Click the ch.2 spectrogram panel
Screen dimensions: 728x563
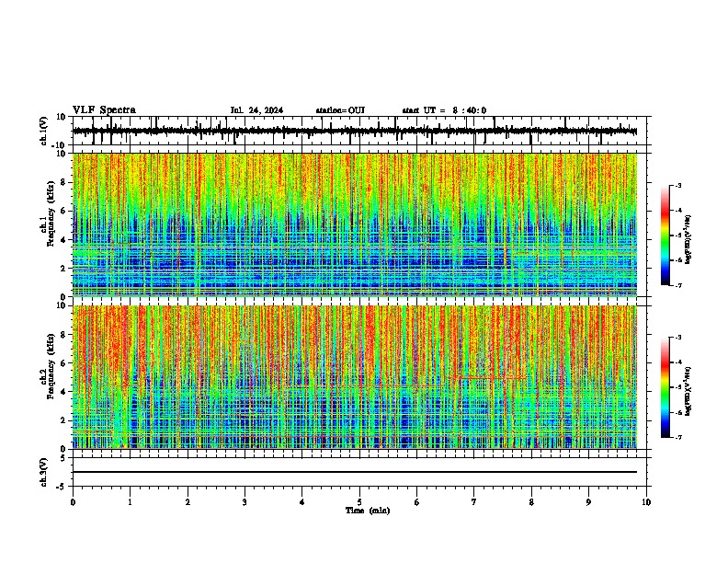[355, 377]
